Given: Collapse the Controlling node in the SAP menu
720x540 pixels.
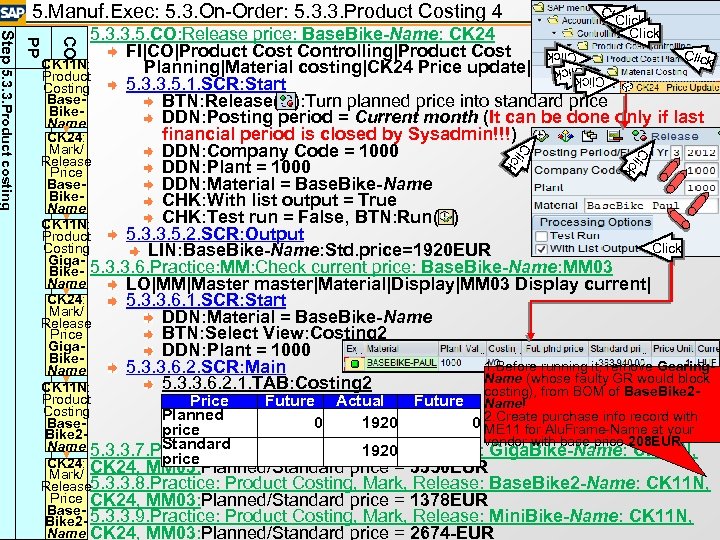Looking at the screenshot, I should point(555,33).
